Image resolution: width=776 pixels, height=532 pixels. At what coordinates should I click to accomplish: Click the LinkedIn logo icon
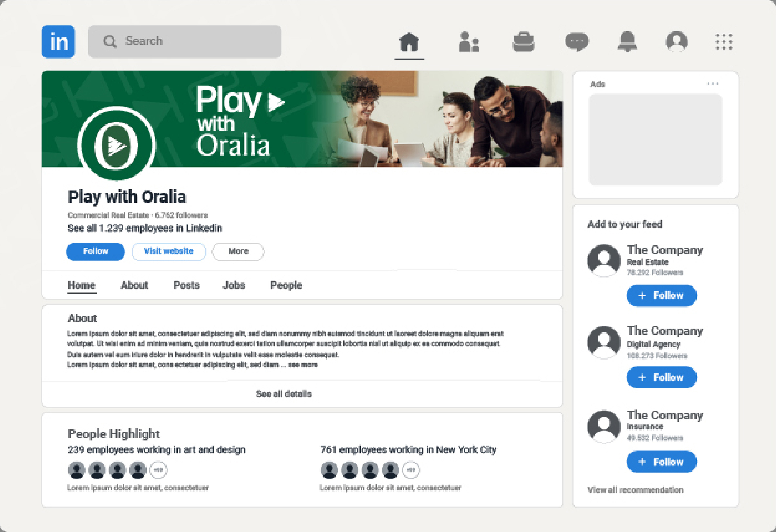[x=58, y=42]
